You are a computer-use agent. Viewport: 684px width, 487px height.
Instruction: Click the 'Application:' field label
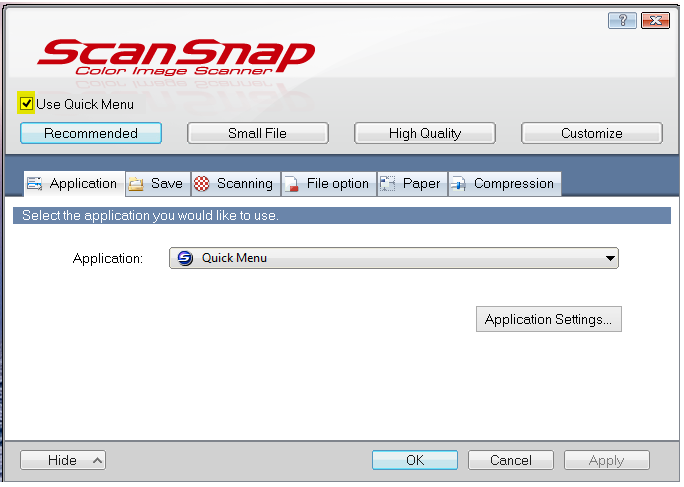[108, 258]
